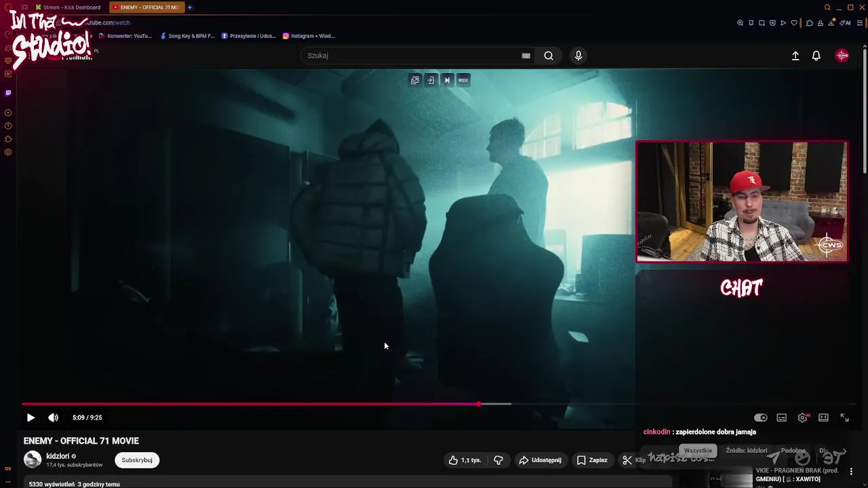Open the browser AI assistant button
This screenshot has height=488, width=868.
845,23
